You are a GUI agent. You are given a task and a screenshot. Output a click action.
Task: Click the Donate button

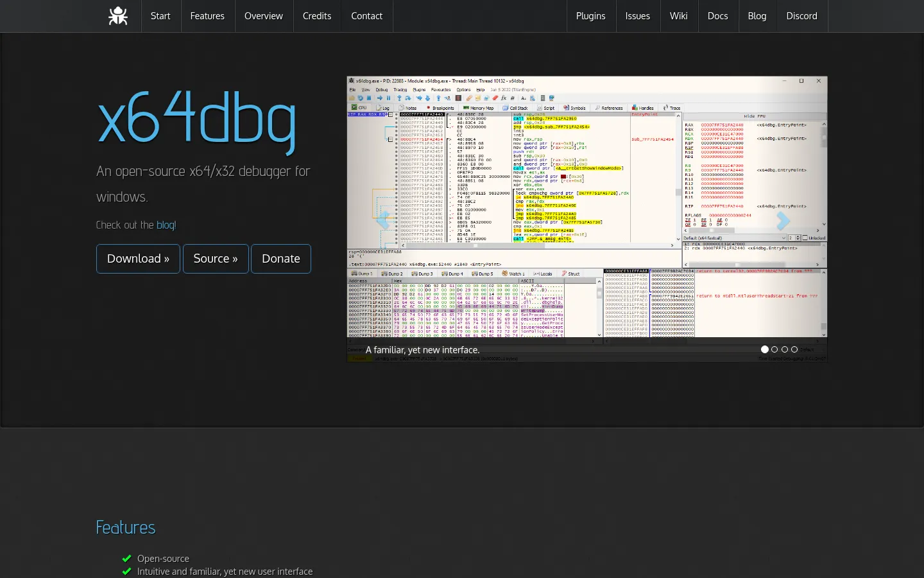point(281,259)
